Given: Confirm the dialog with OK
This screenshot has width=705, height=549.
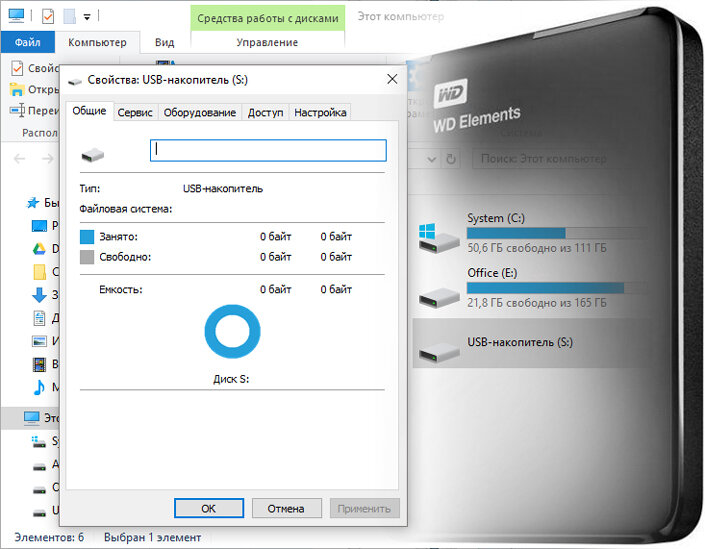Looking at the screenshot, I should coord(209,508).
